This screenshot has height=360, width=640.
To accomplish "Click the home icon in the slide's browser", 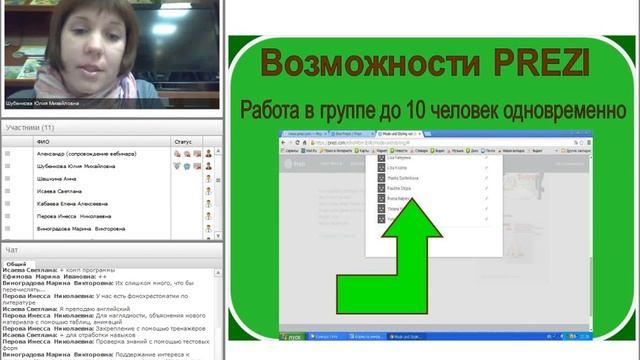I will (x=304, y=142).
